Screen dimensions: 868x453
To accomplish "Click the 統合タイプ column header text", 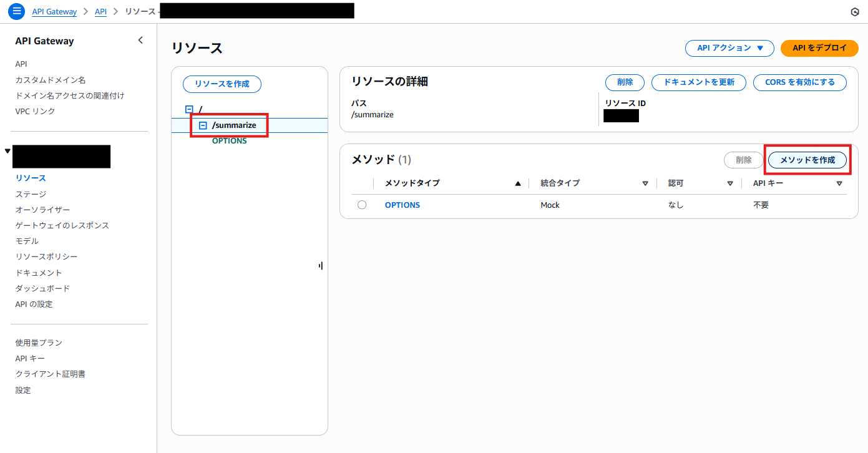I will point(560,183).
